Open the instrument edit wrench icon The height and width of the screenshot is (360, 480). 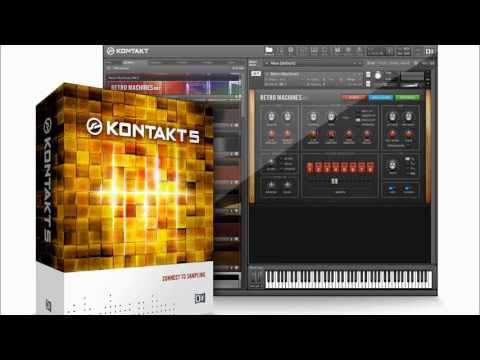pyautogui.click(x=256, y=73)
